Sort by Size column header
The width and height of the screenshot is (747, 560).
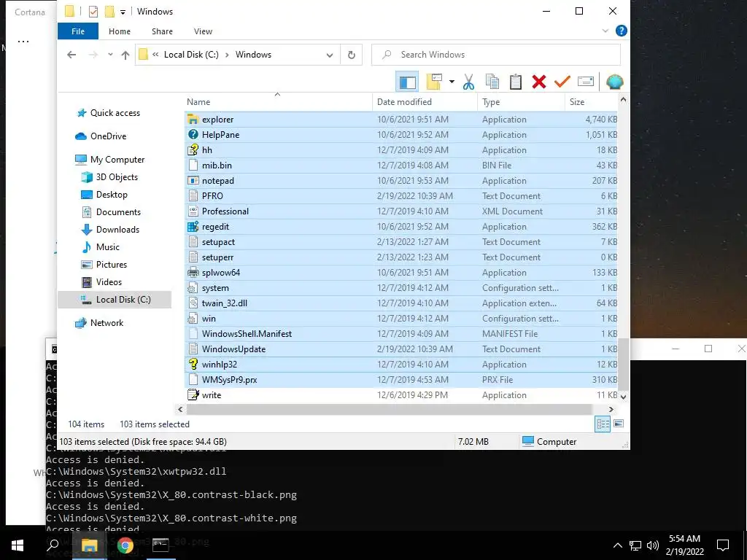[x=591, y=102]
